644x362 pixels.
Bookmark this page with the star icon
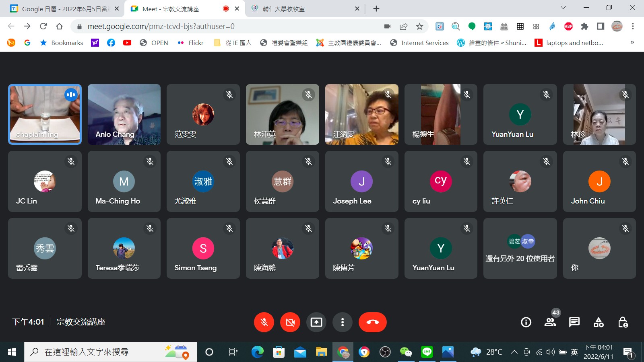(419, 27)
